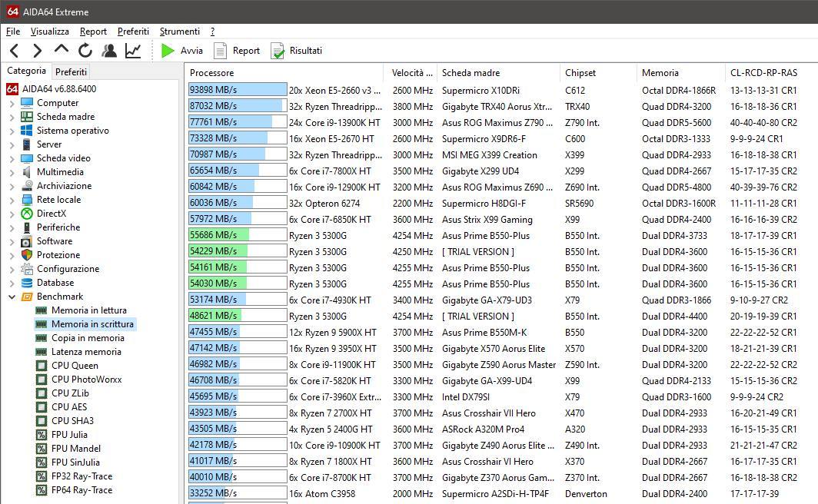
Task: Select the Database icon in tree
Action: [x=27, y=283]
